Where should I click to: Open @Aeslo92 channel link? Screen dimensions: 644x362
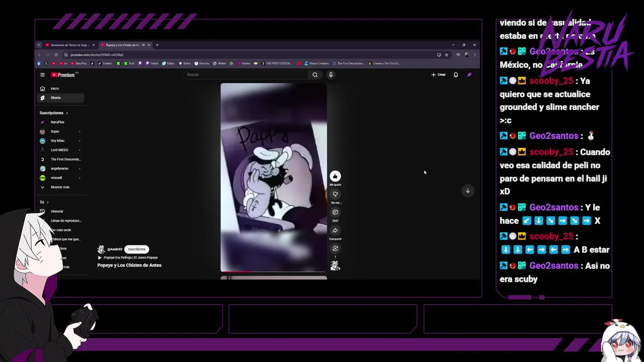pos(115,249)
